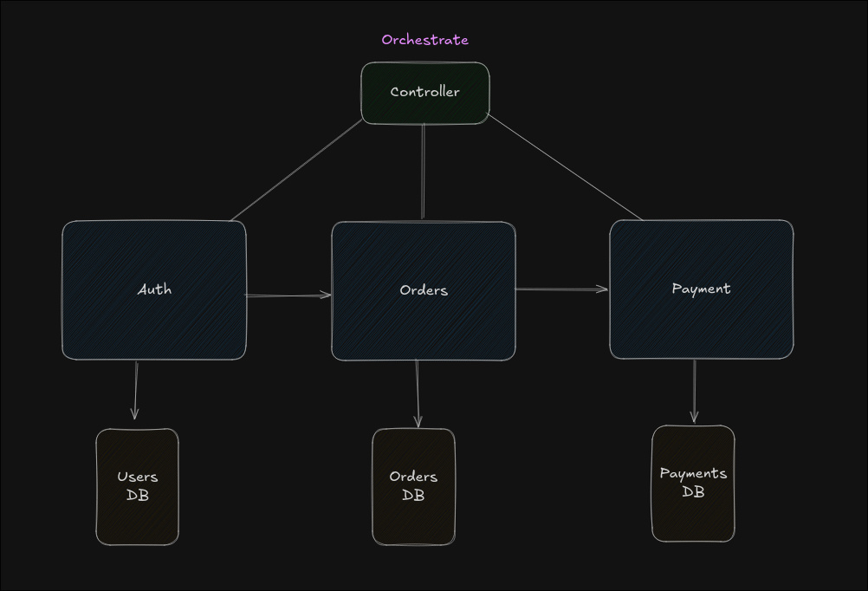The width and height of the screenshot is (868, 591).
Task: Click the purple Orchestrate text label
Action: point(424,40)
